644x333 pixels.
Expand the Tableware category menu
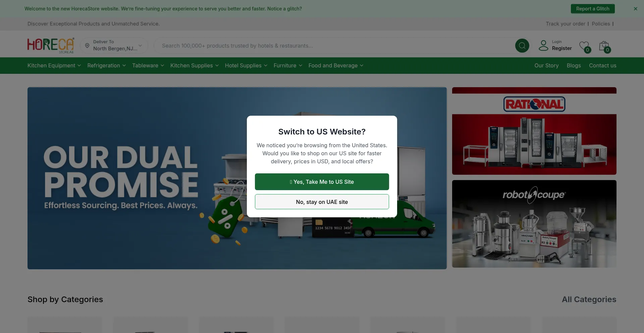point(148,66)
